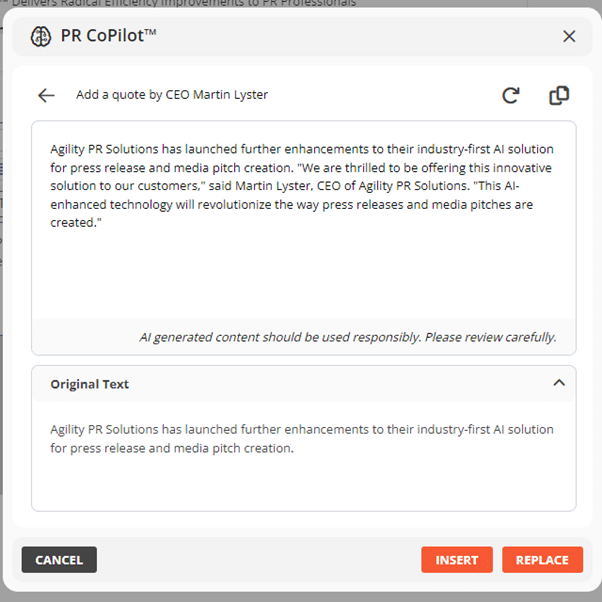Click the empty space in the dialog footer bar

[260, 560]
